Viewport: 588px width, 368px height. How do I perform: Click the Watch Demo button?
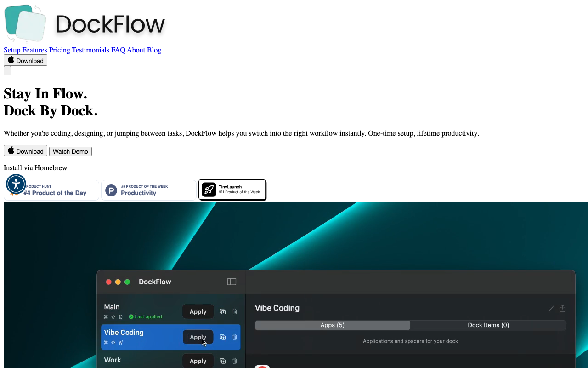click(70, 151)
